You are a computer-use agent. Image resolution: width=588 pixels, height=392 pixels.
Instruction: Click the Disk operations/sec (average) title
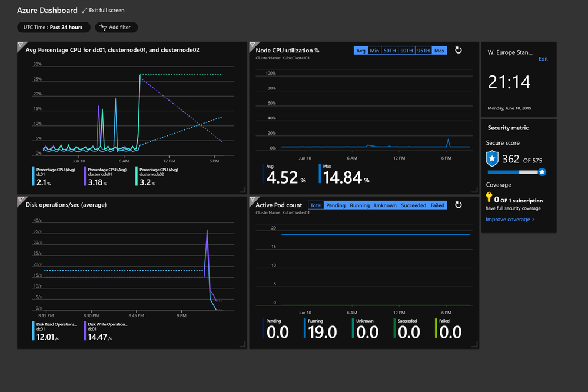[x=66, y=205]
